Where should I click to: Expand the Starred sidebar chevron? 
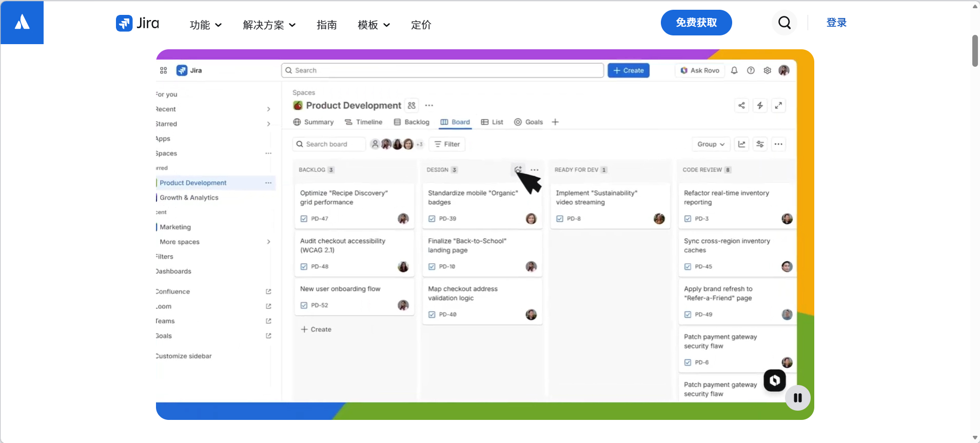pyautogui.click(x=268, y=124)
